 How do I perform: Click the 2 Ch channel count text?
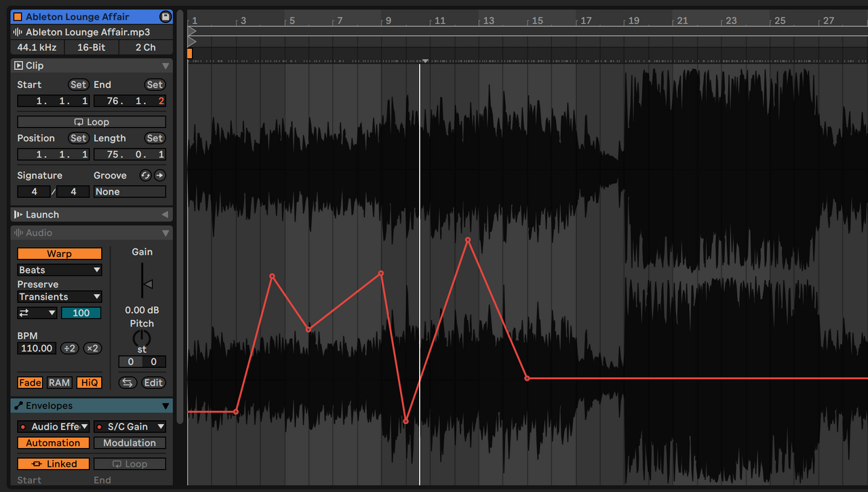145,47
